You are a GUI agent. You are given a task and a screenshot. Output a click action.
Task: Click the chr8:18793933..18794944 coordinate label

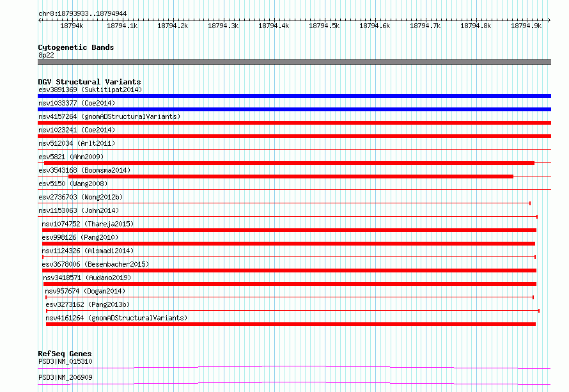click(x=82, y=14)
